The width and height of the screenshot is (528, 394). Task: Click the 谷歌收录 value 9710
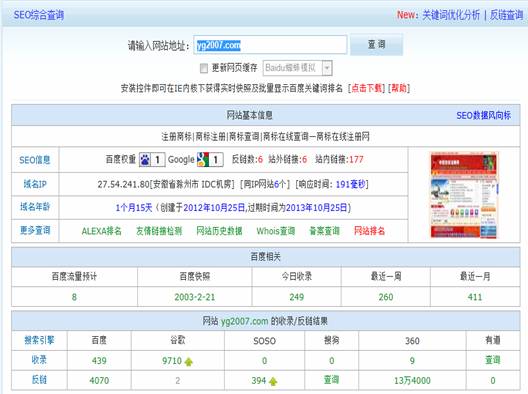point(172,361)
